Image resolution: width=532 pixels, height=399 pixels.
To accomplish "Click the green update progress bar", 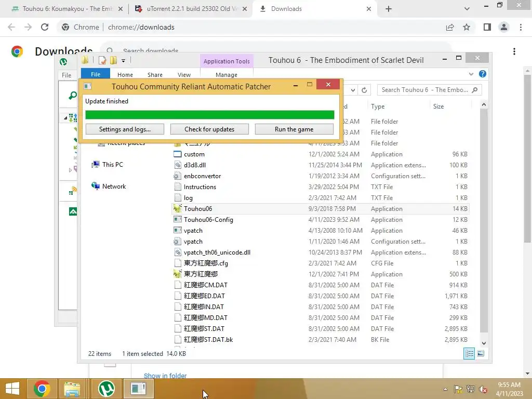I will (x=210, y=115).
